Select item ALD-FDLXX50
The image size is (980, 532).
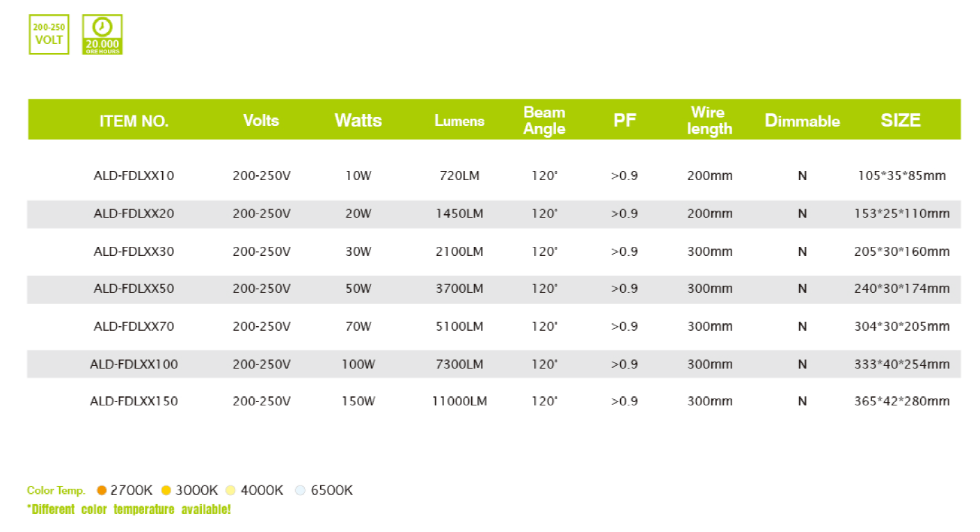134,289
